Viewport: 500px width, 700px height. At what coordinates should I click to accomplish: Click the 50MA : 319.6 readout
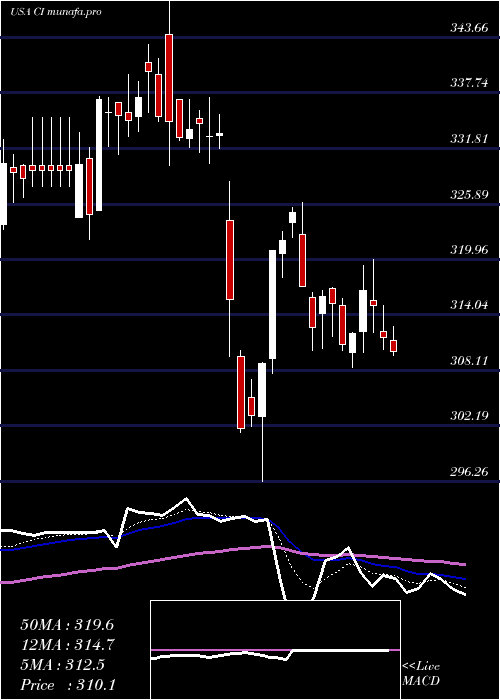coord(68,625)
